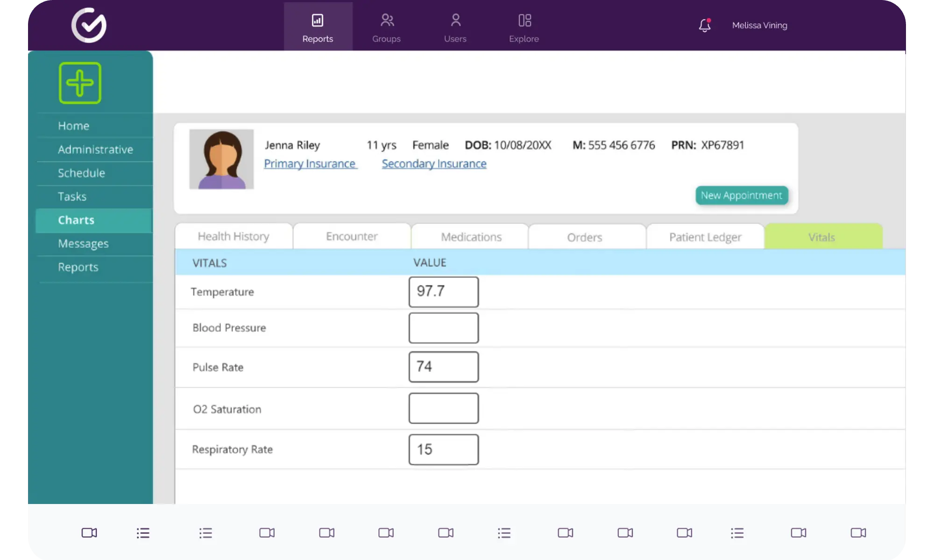934x560 pixels.
Task: Select Messages in the left sidebar
Action: pyautogui.click(x=83, y=244)
